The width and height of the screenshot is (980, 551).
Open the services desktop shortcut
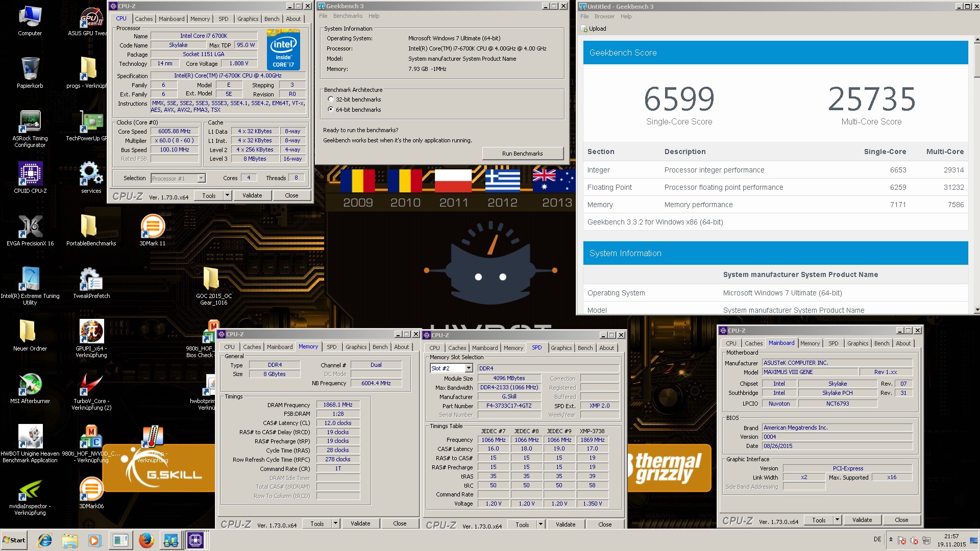pos(91,178)
